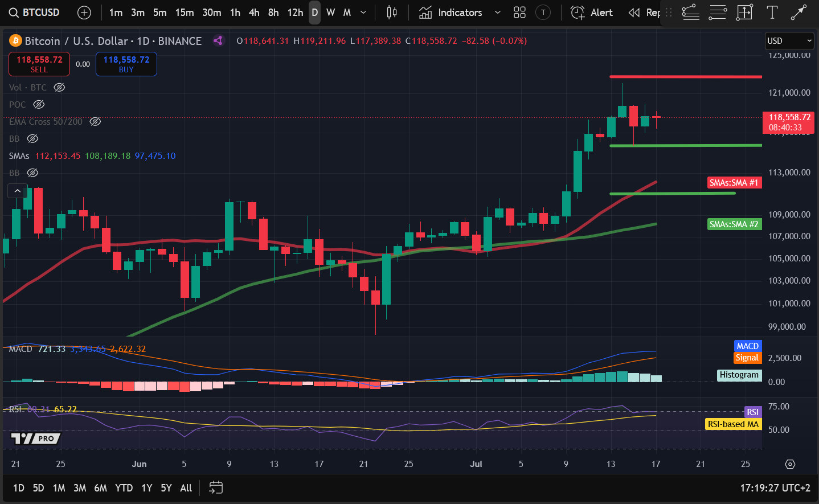The image size is (819, 504).
Task: Select the 3m timeframe
Action: (138, 13)
